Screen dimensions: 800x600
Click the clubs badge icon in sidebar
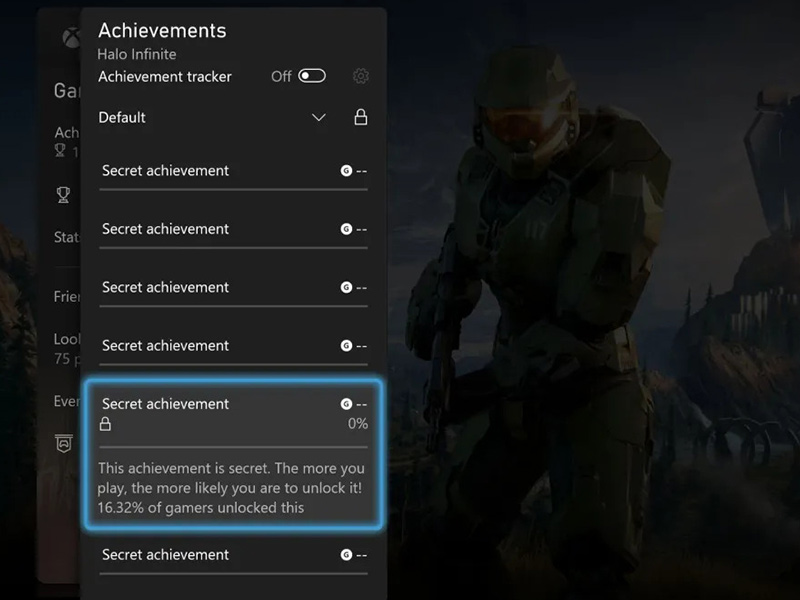pyautogui.click(x=64, y=443)
